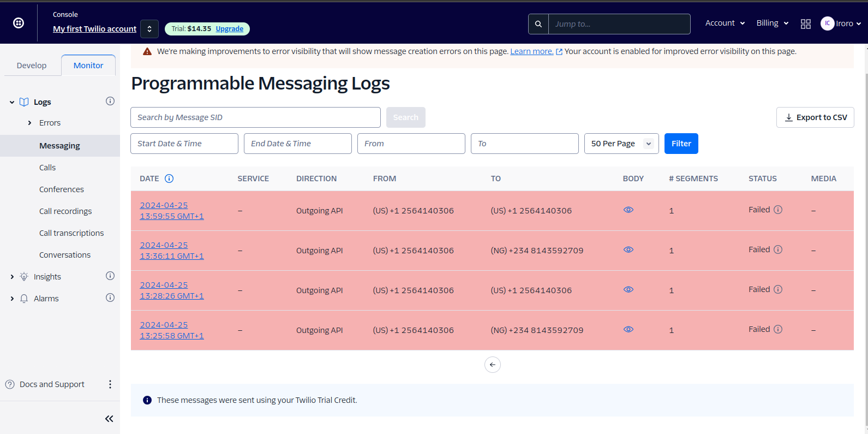Select Conversations in the sidebar
The height and width of the screenshot is (434, 868).
coord(65,255)
